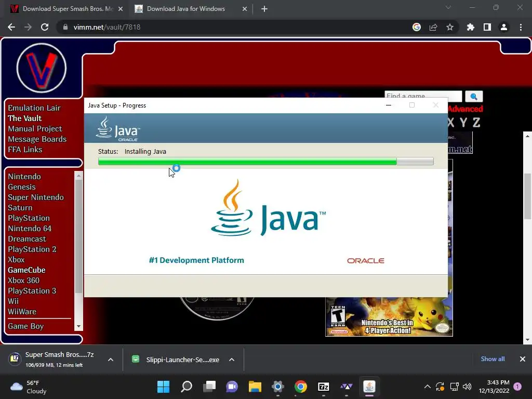
Task: Click system list scrollbar up arrow
Action: pos(79,176)
